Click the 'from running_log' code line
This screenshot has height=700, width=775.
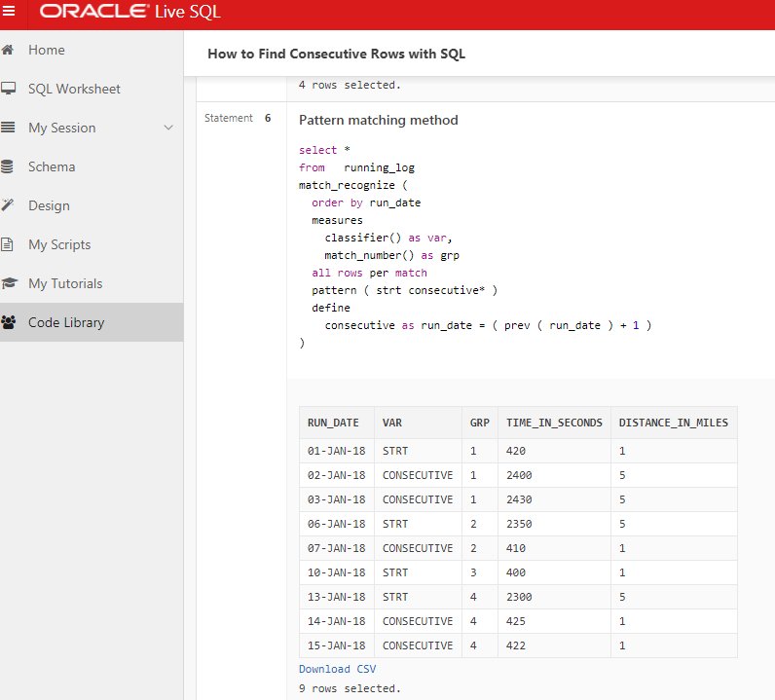pos(356,167)
